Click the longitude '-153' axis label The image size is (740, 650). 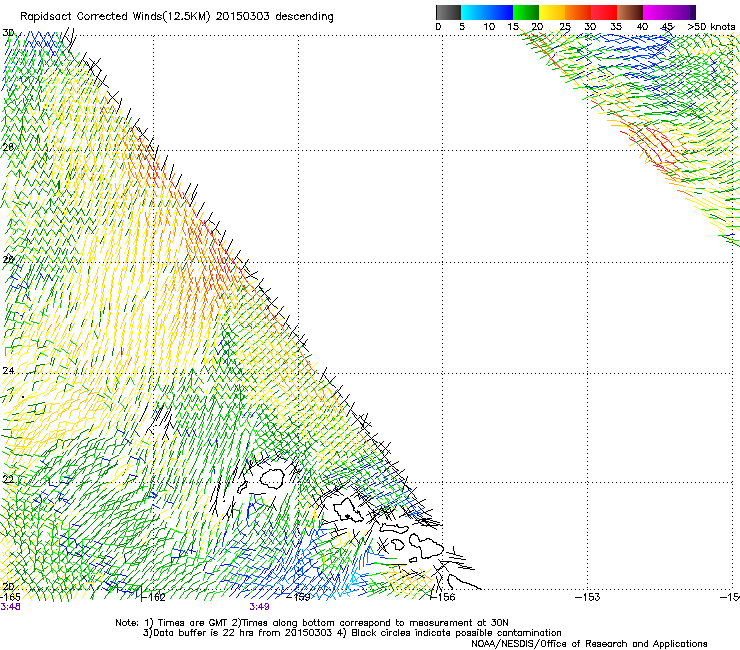pyautogui.click(x=588, y=597)
